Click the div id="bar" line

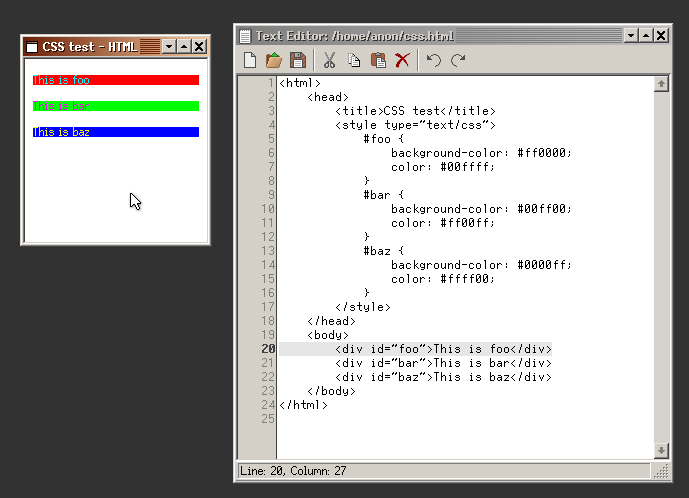point(443,363)
